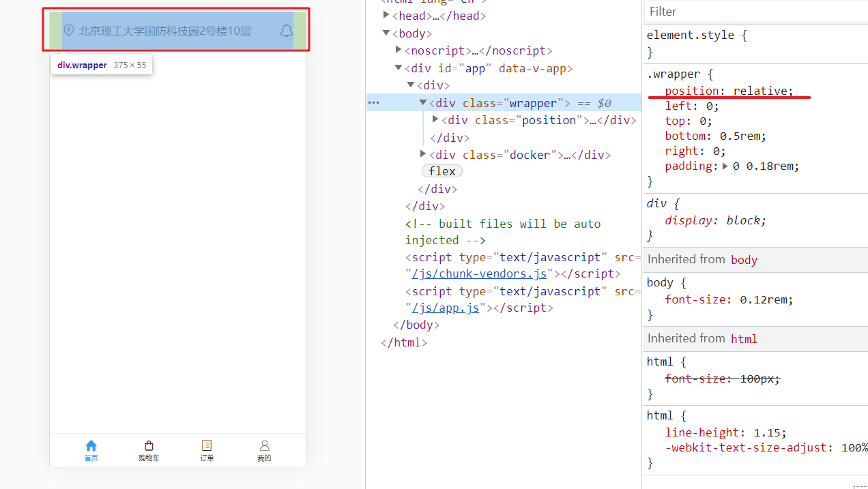Tap the notification bell icon
868x489 pixels.
click(287, 31)
